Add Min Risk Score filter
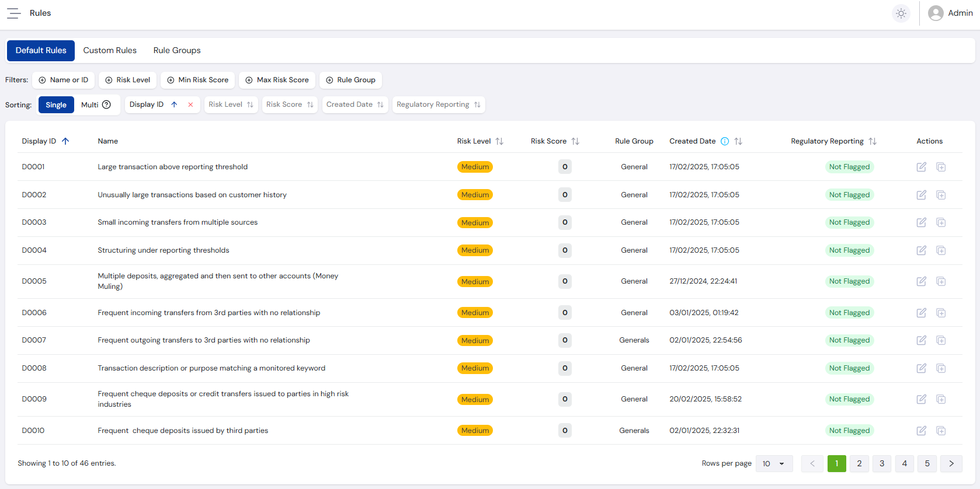980x489 pixels. (197, 80)
